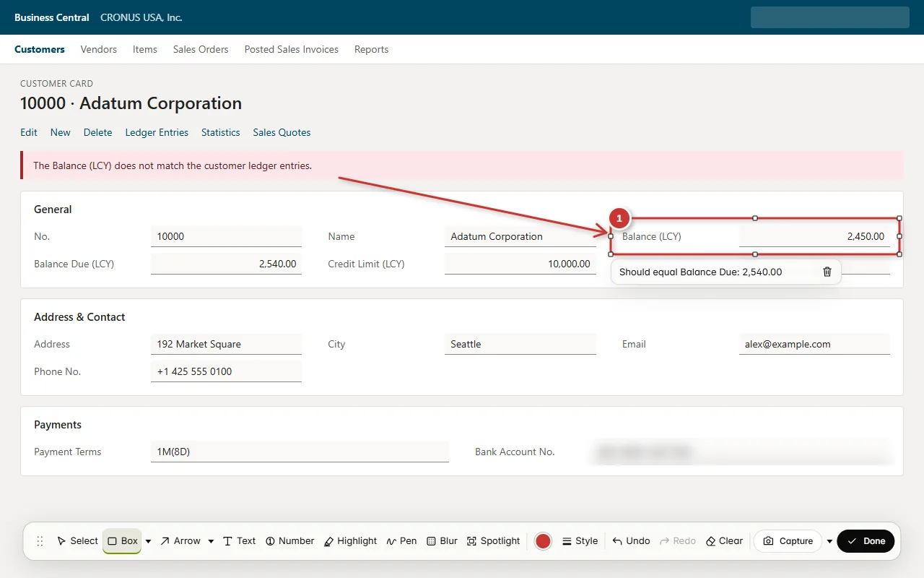Focus the Balance Due (LCY) field
Image resolution: width=924 pixels, height=578 pixels.
[x=226, y=264]
